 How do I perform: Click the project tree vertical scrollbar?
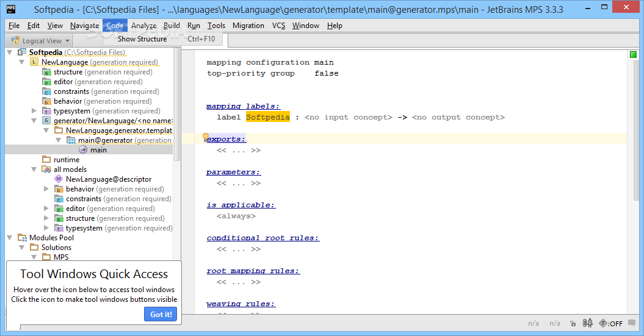[x=177, y=105]
